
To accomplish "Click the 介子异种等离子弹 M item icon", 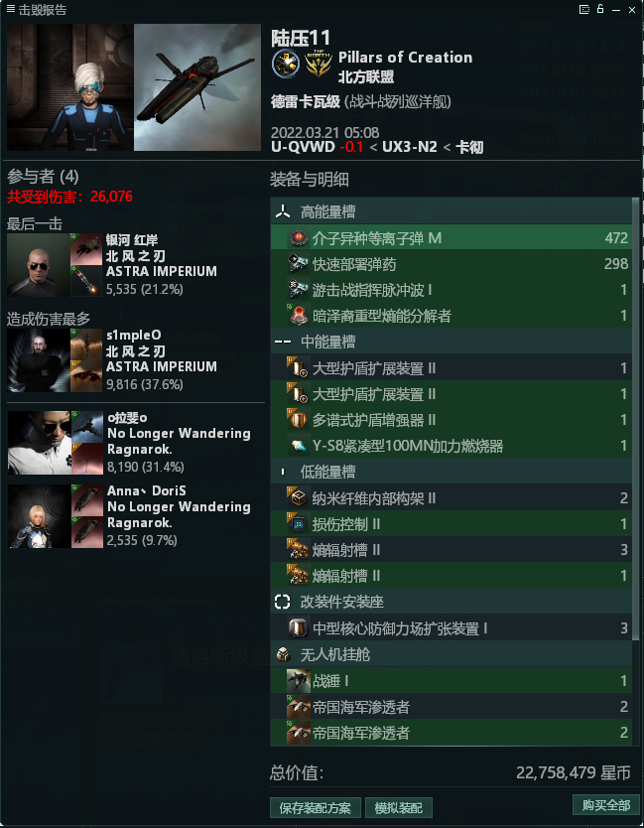I will tap(299, 238).
